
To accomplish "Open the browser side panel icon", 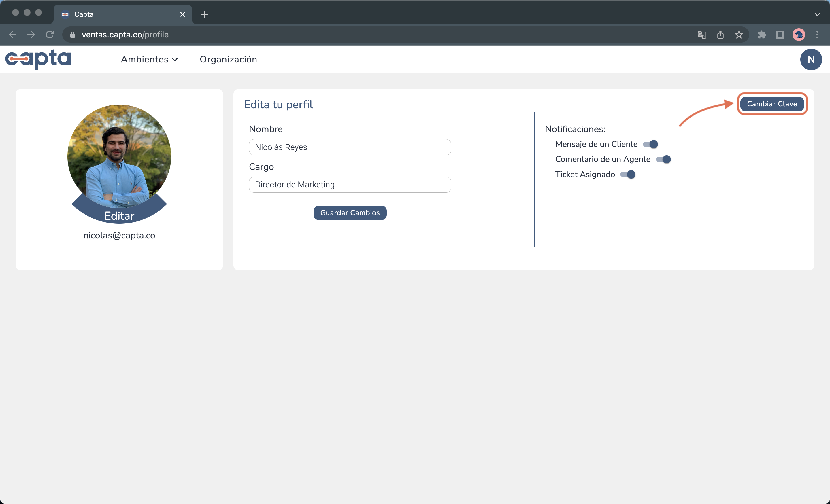I will 780,35.
